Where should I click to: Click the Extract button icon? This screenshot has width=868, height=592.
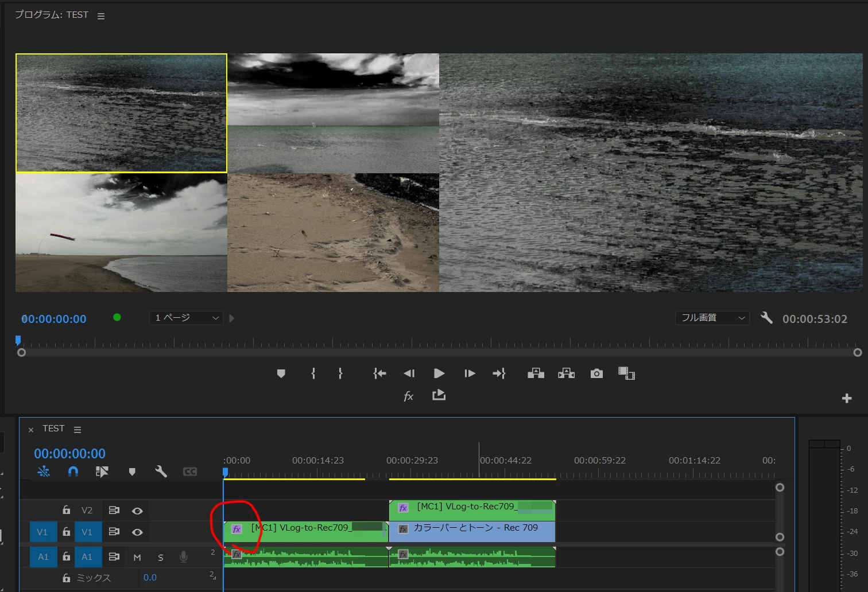566,373
